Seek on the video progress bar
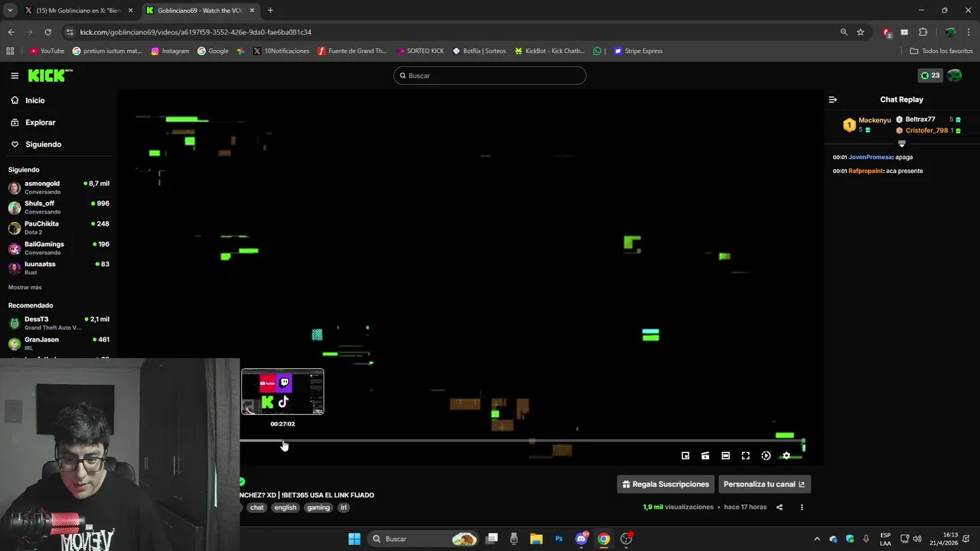Viewport: 980px width, 551px height. click(522, 441)
